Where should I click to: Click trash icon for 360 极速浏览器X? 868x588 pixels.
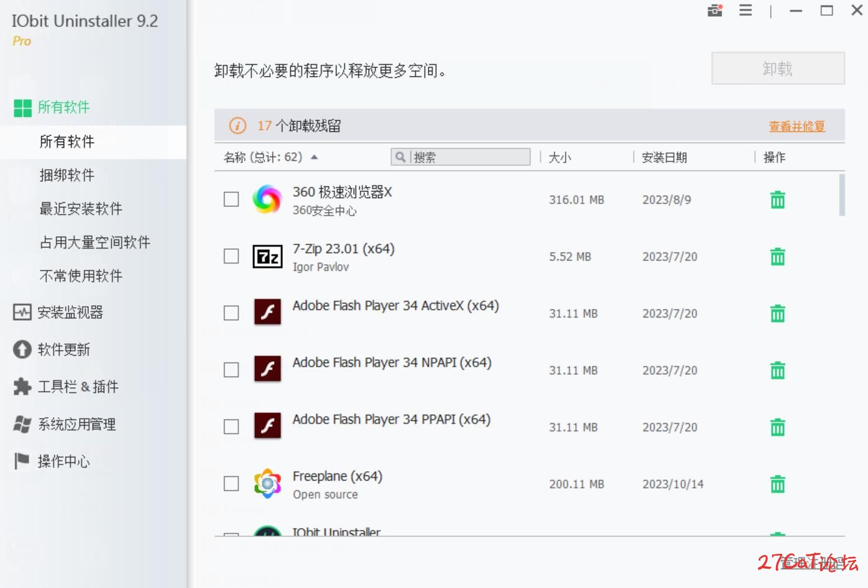[777, 200]
